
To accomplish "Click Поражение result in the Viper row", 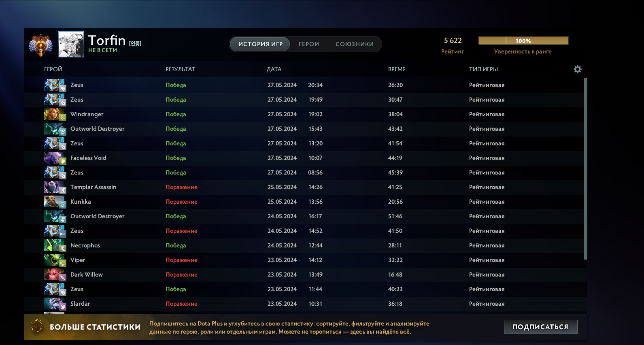I will point(181,260).
